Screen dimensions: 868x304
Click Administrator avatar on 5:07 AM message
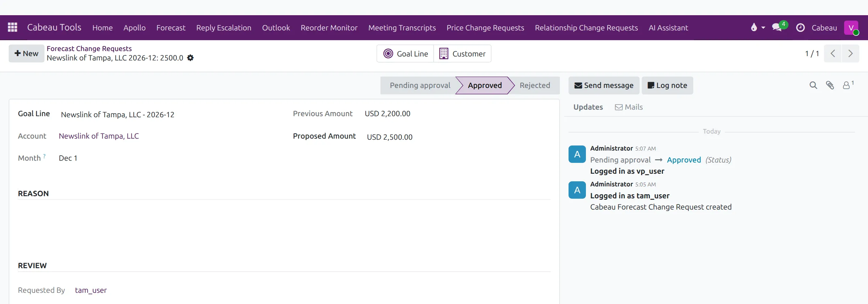(x=577, y=154)
